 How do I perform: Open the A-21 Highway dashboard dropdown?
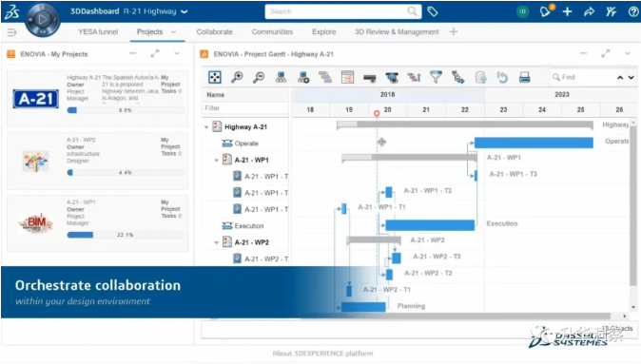[185, 11]
